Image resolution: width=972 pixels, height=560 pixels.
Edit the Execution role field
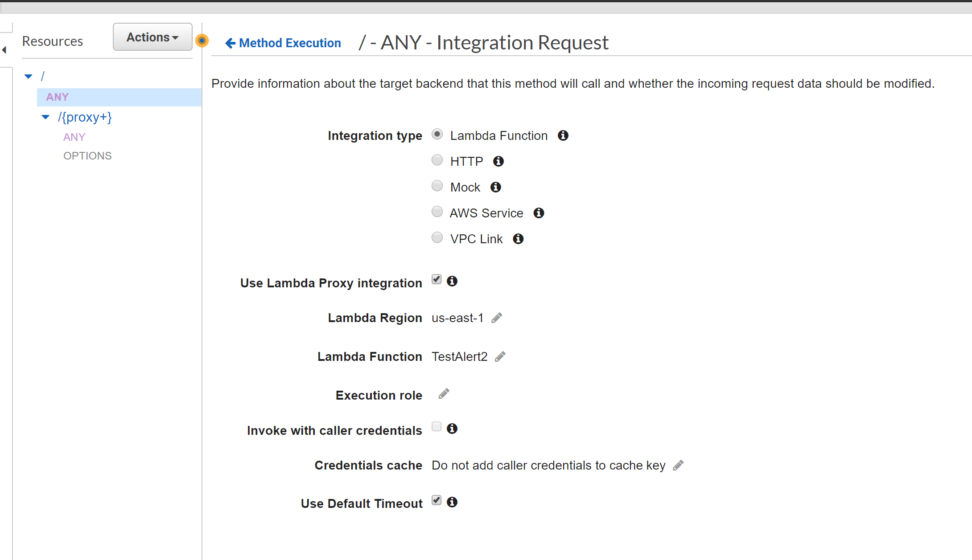(444, 394)
